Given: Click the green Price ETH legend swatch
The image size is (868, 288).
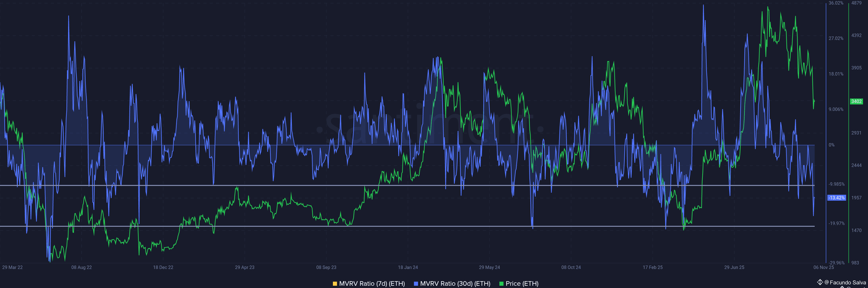Looking at the screenshot, I should coord(501,284).
